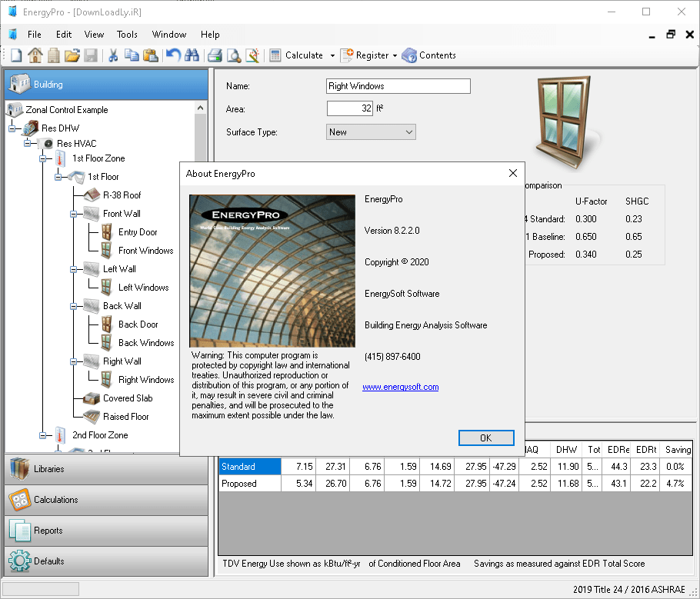Image resolution: width=700 pixels, height=599 pixels.
Task: Click the progress bar at the bottom left
Action: click(x=40, y=587)
